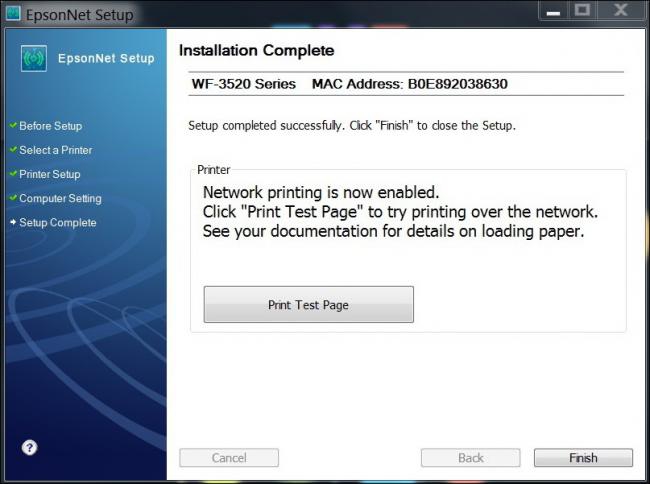Image resolution: width=650 pixels, height=484 pixels.
Task: Click the EpsonNet Setup title bar icon
Action: [13, 13]
